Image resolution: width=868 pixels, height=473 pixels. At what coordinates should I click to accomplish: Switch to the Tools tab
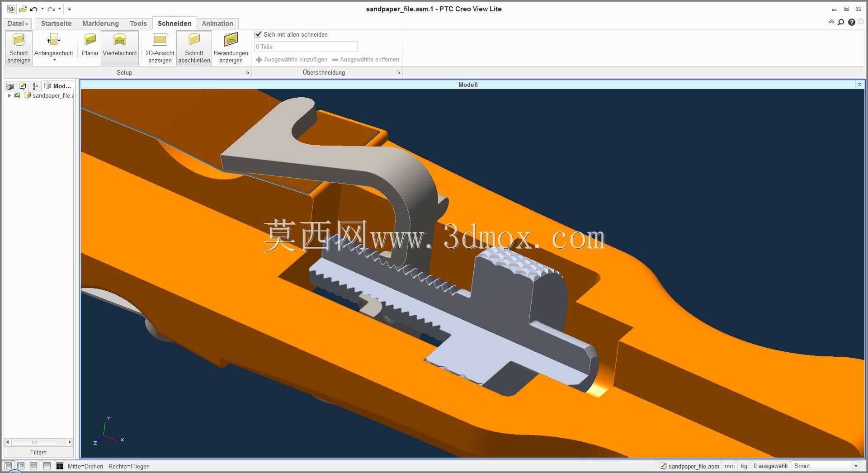click(x=138, y=24)
